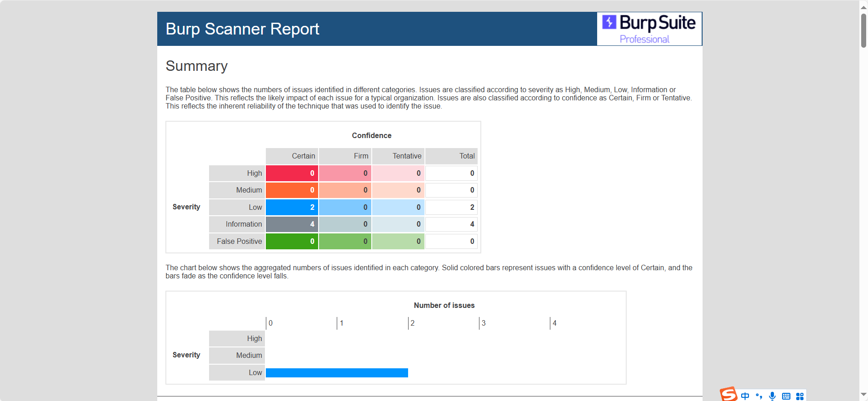Click the green False Positive Certain cell

(292, 241)
